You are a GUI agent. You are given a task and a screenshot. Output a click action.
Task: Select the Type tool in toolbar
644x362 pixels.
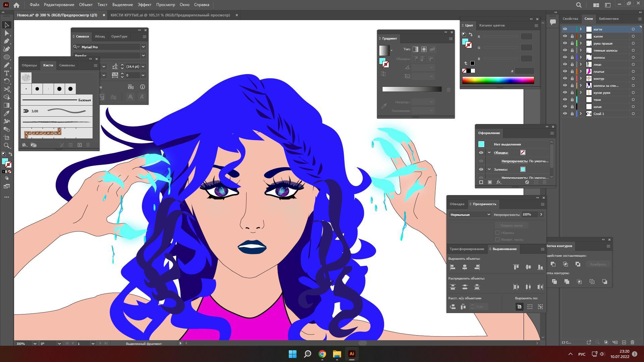pos(6,73)
